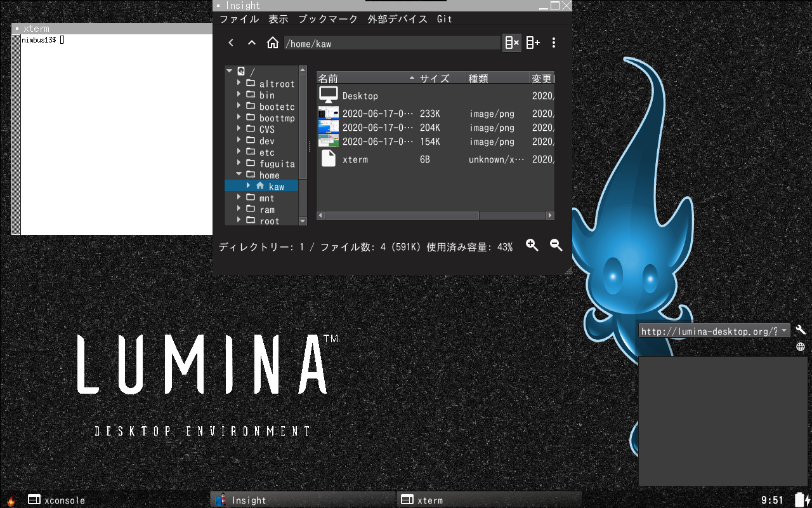This screenshot has height=508, width=812.
Task: Open the three-dot options menu
Action: [554, 43]
